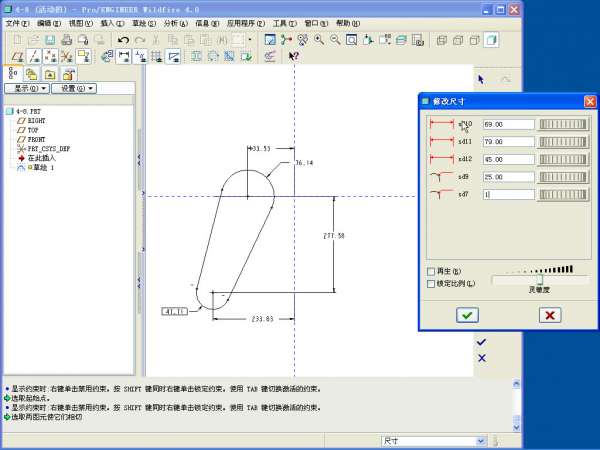
Task: Open the 分析 menu
Action: 176,23
